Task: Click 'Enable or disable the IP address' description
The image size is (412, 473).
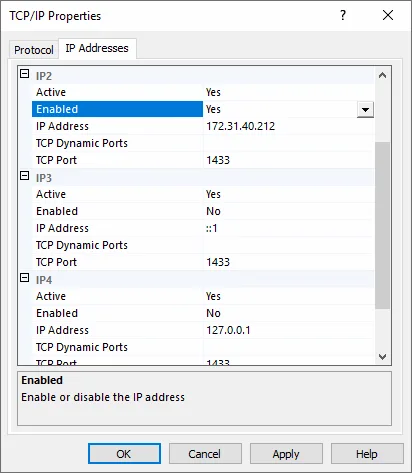Action: click(x=103, y=397)
